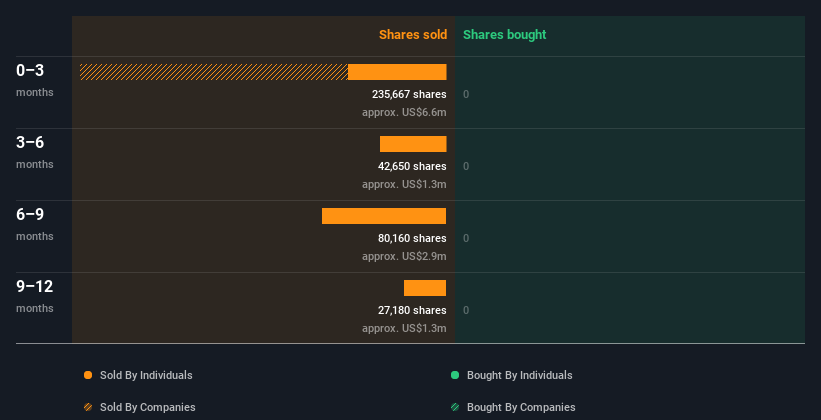This screenshot has width=821, height=420.
Task: Click the Shares sold column header
Action: pos(413,35)
